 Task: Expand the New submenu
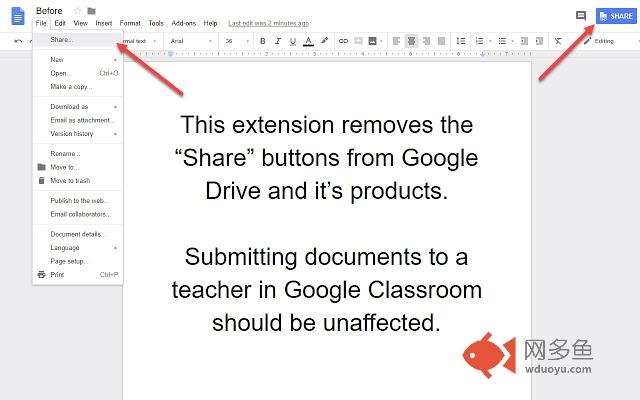tap(78, 60)
